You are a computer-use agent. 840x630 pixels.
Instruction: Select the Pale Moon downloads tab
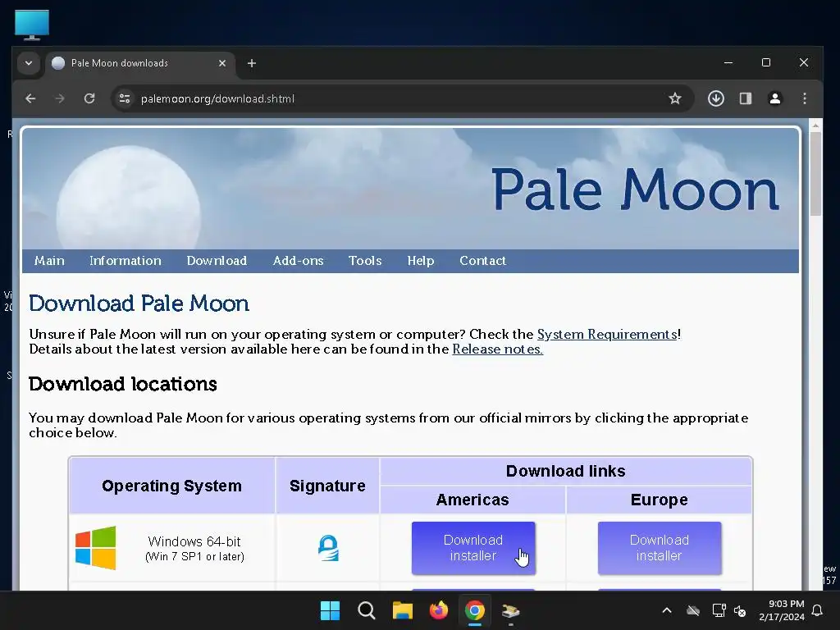click(x=140, y=63)
